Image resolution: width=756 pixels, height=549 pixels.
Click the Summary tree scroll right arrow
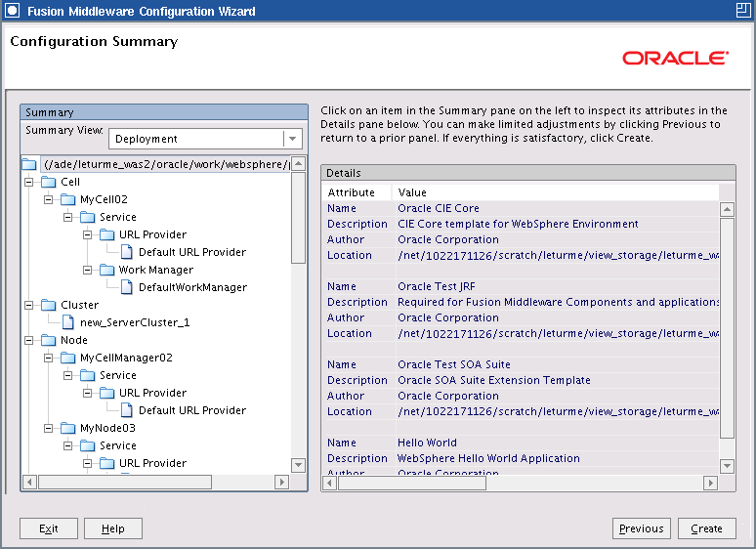click(281, 482)
